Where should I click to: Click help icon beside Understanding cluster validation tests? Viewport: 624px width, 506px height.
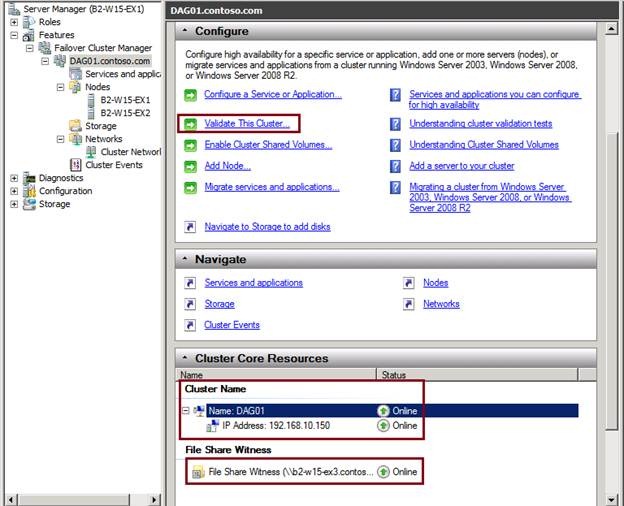395,124
